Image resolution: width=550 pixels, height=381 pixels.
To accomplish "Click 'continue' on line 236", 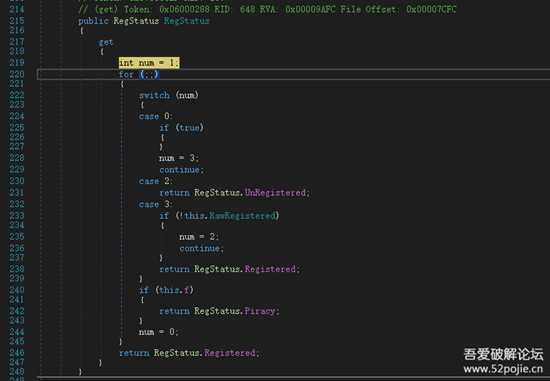I will pyautogui.click(x=200, y=248).
